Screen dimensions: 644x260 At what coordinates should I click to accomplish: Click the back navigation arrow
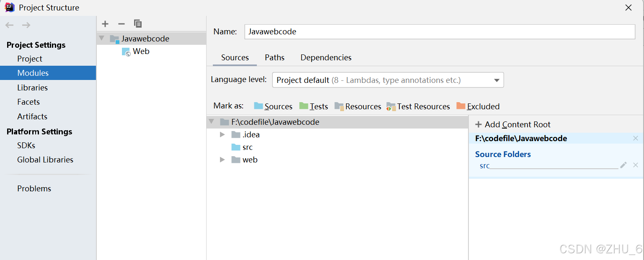[x=10, y=25]
